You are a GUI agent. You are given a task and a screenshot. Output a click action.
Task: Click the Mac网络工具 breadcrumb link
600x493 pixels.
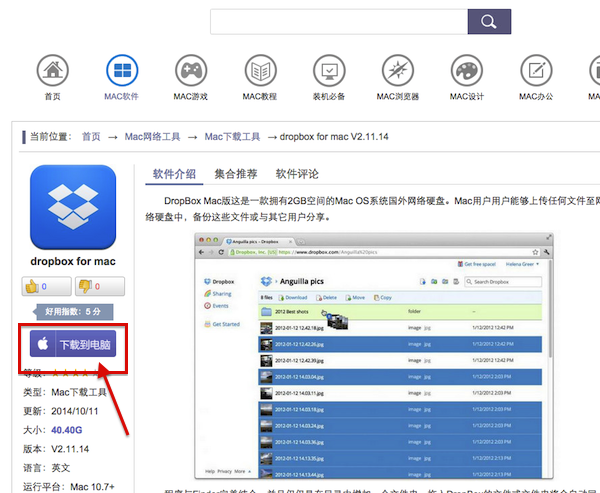pyautogui.click(x=152, y=137)
